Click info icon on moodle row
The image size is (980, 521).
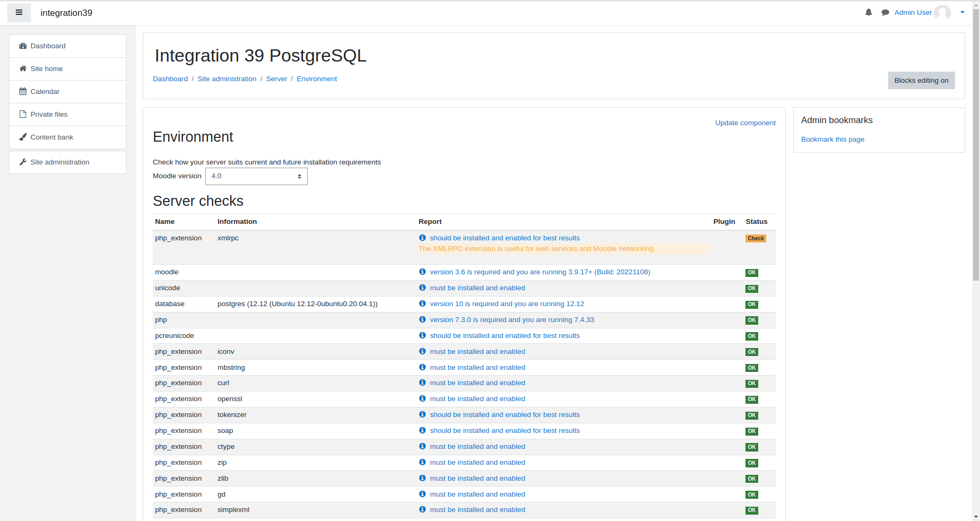tap(422, 272)
